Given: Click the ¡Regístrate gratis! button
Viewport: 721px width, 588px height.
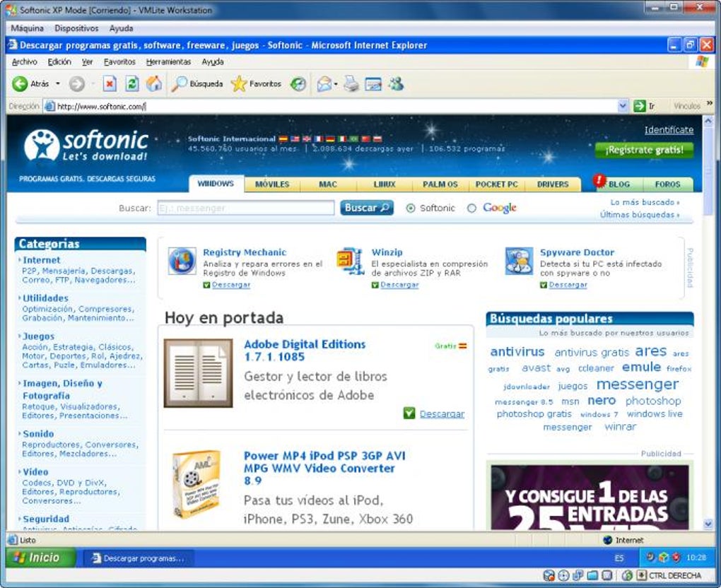Looking at the screenshot, I should [x=644, y=150].
